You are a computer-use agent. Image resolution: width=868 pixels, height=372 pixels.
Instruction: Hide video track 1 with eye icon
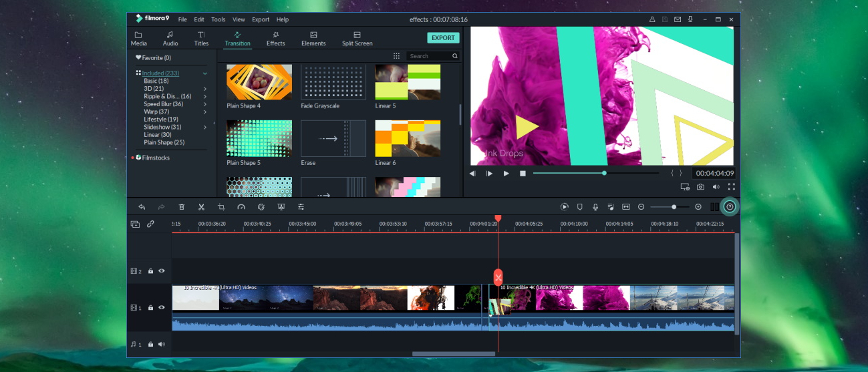click(162, 308)
